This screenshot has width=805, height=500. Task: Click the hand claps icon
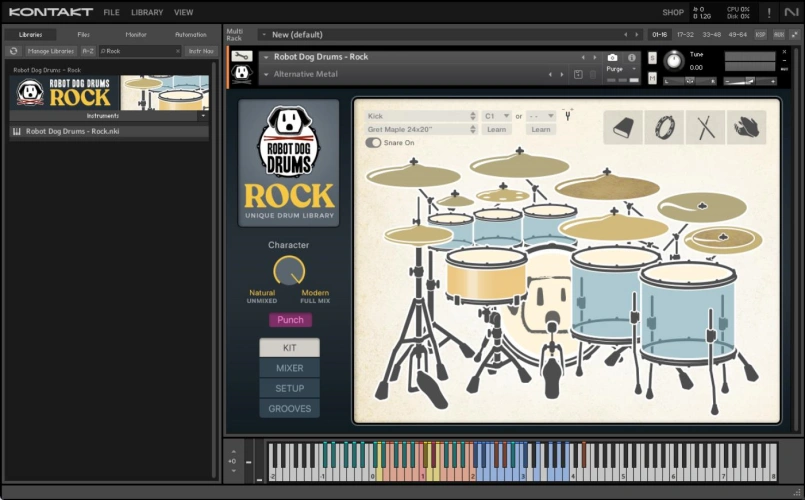746,127
